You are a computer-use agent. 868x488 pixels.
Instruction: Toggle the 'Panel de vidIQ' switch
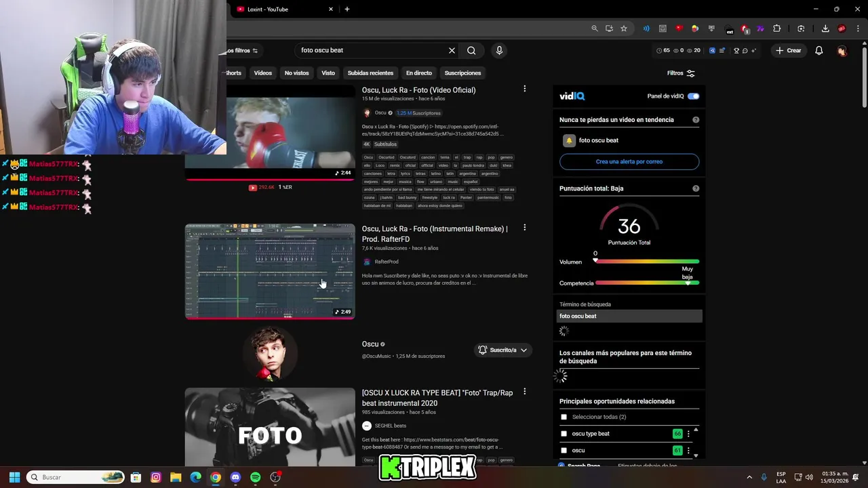click(693, 96)
